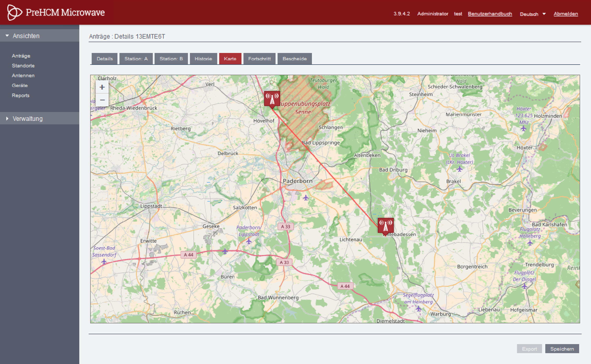591x364 pixels.
Task: Open Antennen in the sidebar
Action: 23,76
